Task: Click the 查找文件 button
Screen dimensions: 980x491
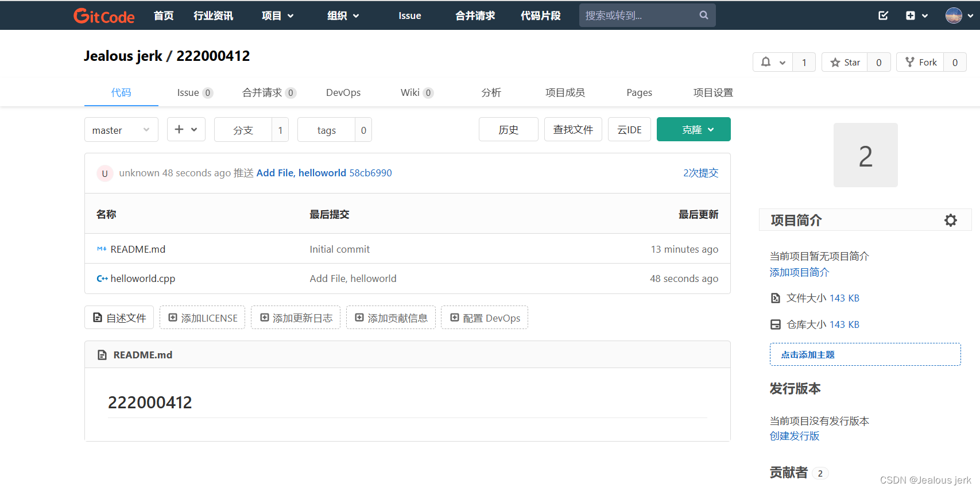Action: tap(573, 129)
